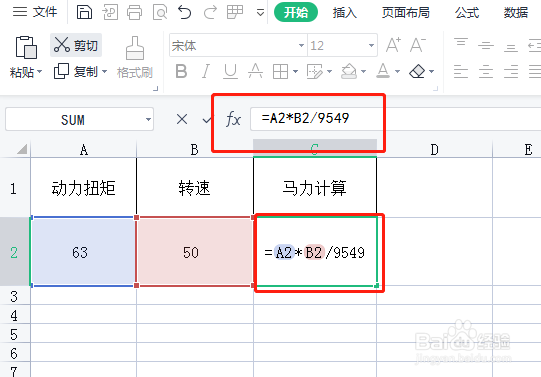
Task: Select column B header
Action: click(195, 150)
